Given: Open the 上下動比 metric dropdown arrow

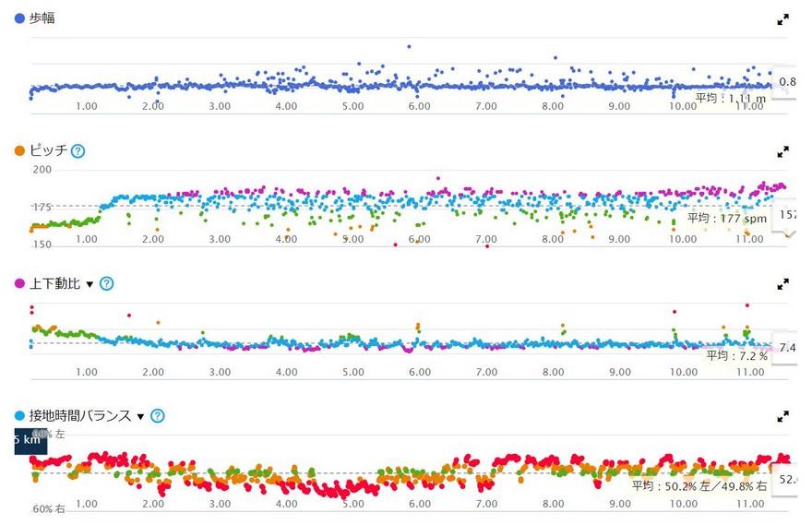Looking at the screenshot, I should click(90, 284).
